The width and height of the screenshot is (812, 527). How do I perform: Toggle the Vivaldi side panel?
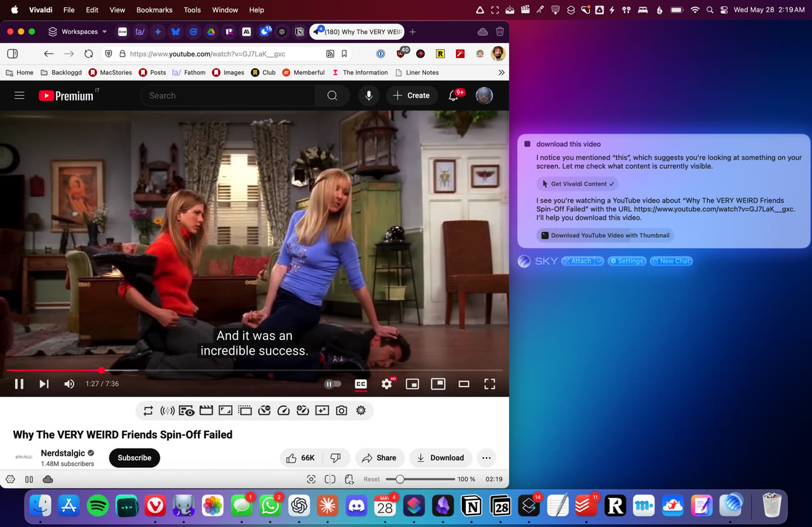[x=12, y=54]
